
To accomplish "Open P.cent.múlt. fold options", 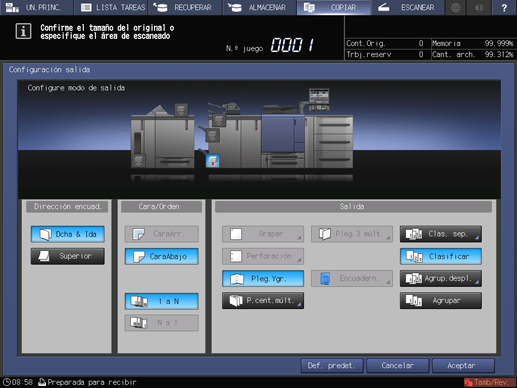I will pos(263,301).
